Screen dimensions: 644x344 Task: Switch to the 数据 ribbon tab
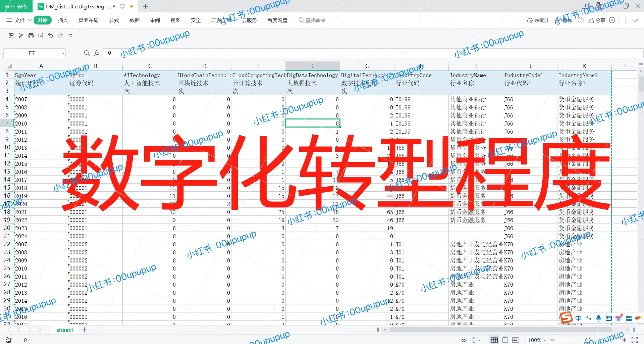(134, 20)
